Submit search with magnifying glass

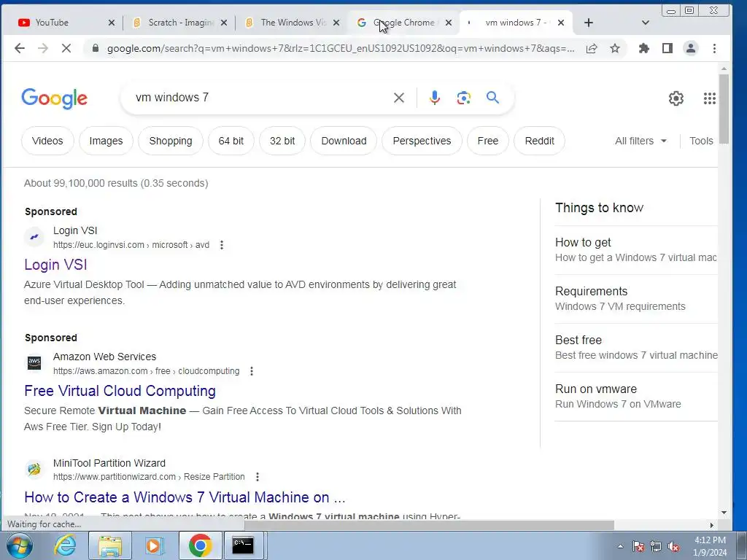(x=492, y=98)
